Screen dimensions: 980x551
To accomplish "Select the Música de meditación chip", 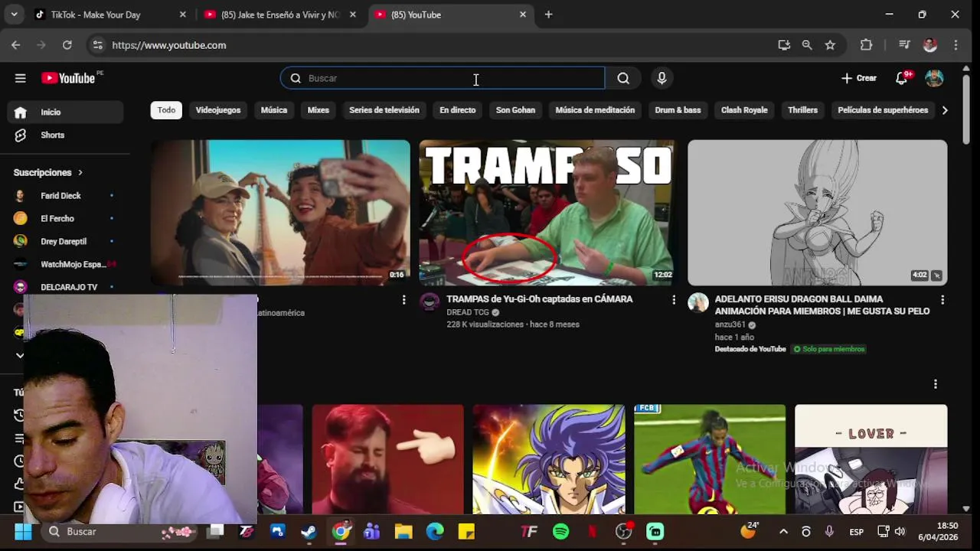I will tap(595, 110).
